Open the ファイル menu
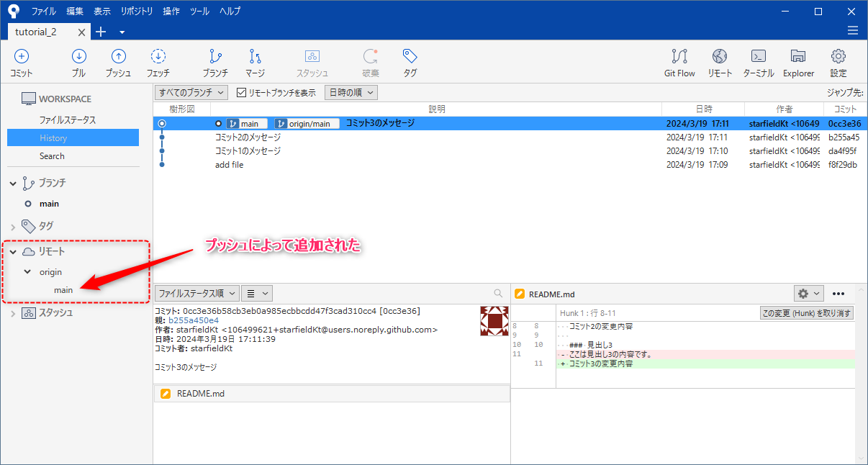 [x=44, y=12]
